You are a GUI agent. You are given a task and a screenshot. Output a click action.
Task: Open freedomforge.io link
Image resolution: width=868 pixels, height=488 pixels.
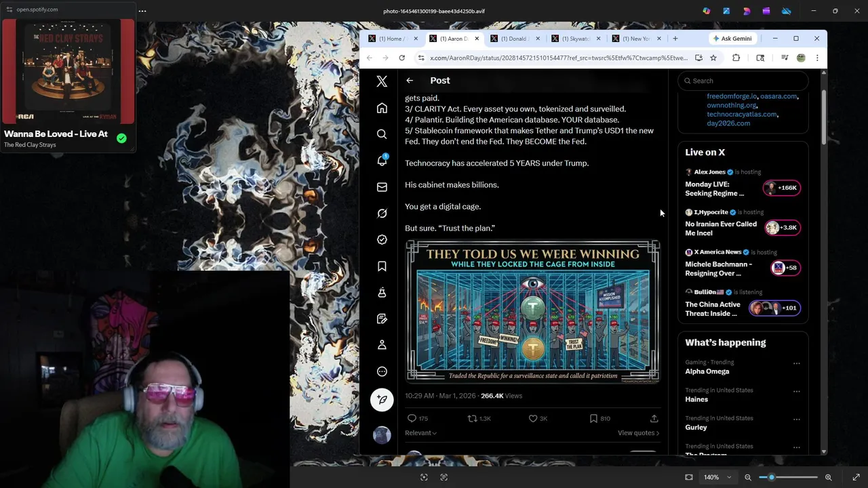731,96
